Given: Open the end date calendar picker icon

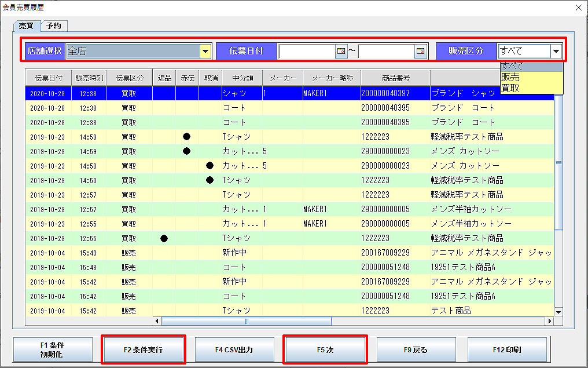Looking at the screenshot, I should click(420, 52).
